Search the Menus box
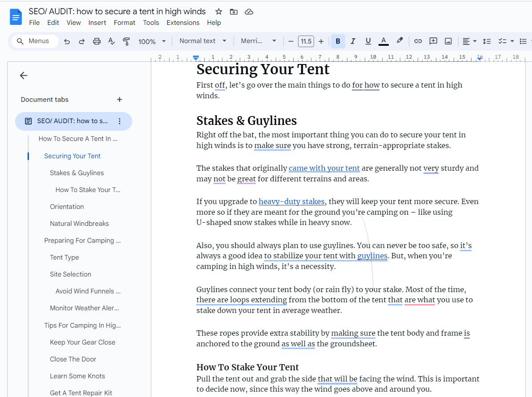This screenshot has width=532, height=397. click(x=35, y=41)
